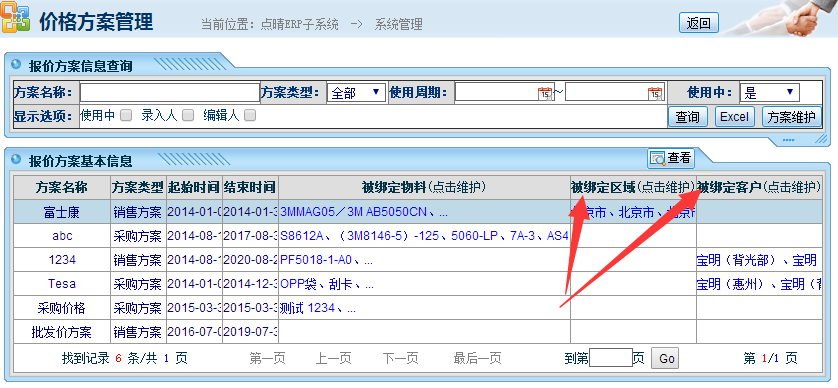
Task: Focus the 方案名称 text field
Action: point(170,92)
